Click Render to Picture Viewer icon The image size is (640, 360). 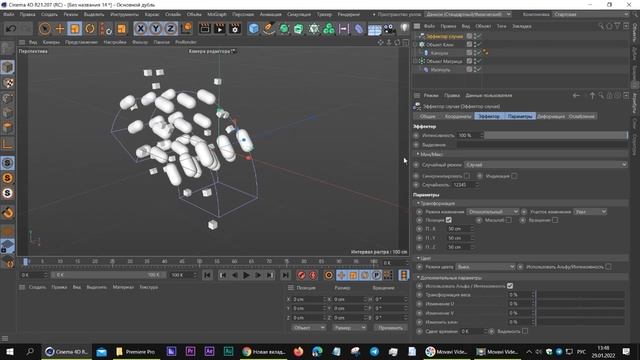[x=220, y=29]
